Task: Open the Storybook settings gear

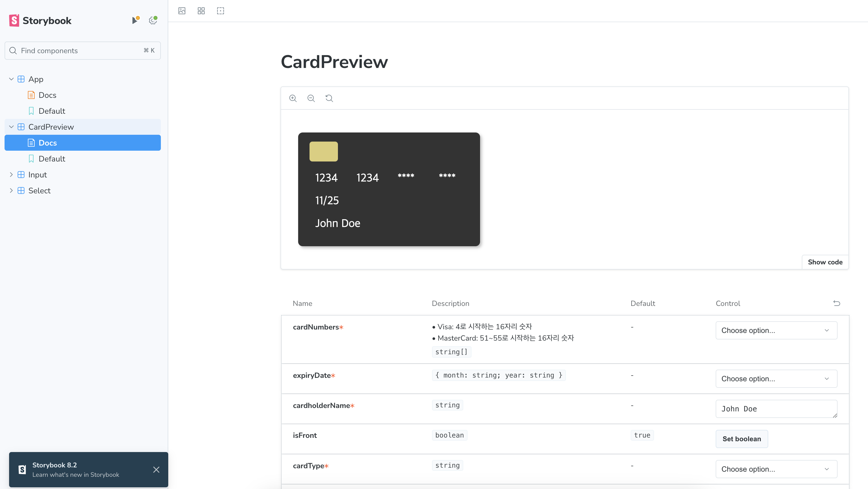Action: (x=153, y=20)
